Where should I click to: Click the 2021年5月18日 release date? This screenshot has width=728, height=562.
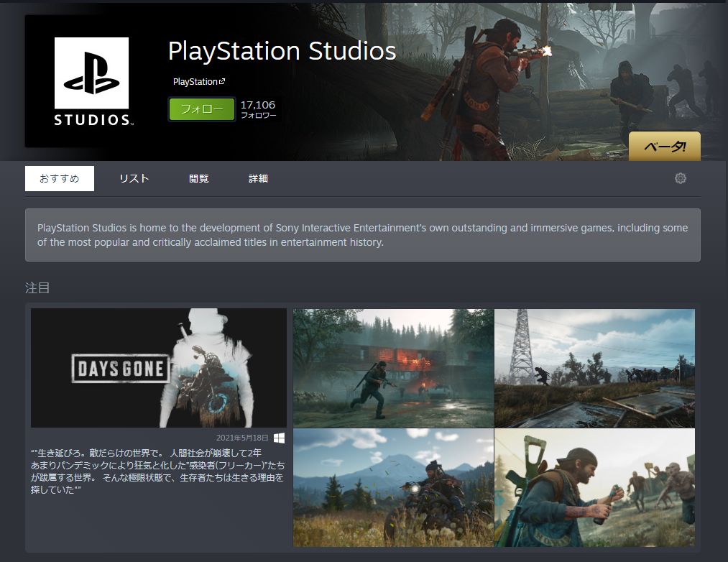242,438
